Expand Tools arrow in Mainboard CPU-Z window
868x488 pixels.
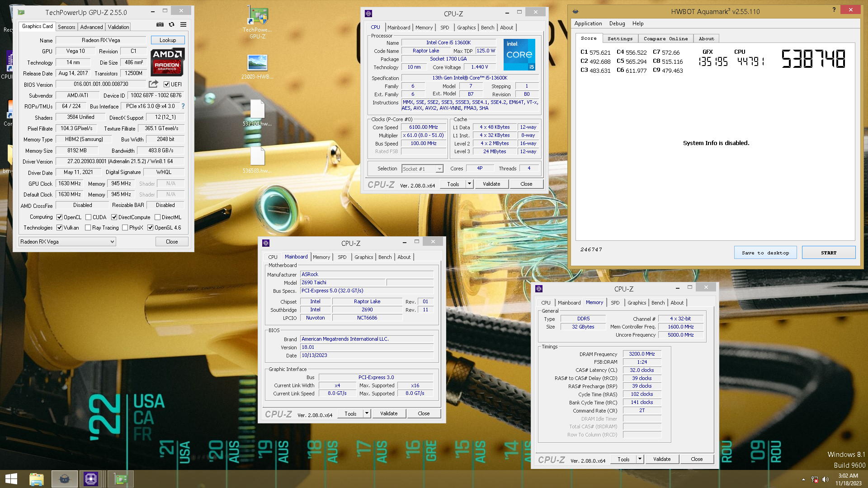[x=367, y=413]
